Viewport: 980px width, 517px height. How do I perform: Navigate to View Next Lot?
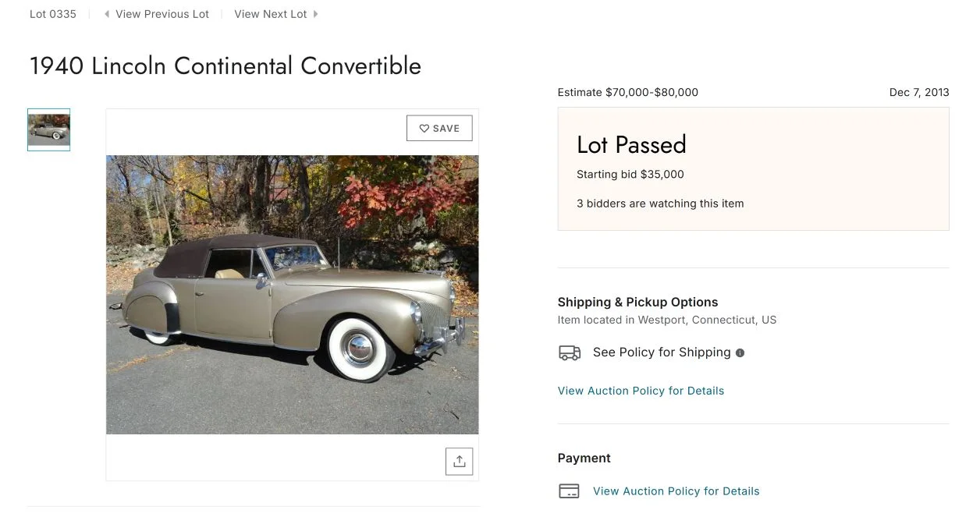[271, 14]
